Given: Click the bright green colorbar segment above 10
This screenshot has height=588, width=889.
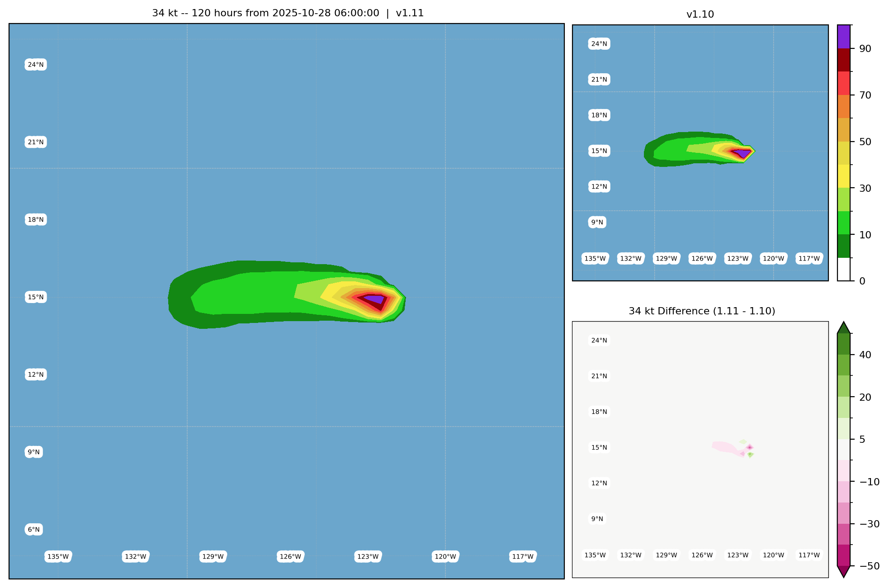Looking at the screenshot, I should pos(844,223).
